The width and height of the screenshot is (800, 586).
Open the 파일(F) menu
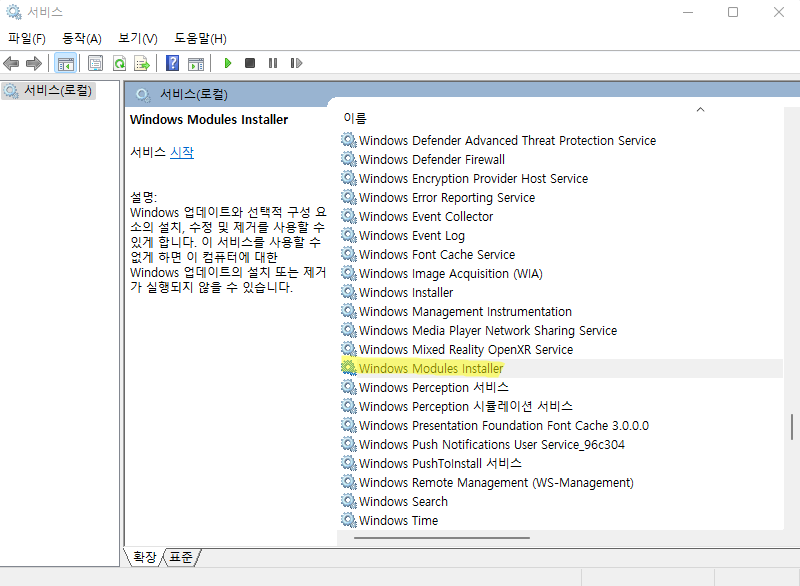(27, 39)
